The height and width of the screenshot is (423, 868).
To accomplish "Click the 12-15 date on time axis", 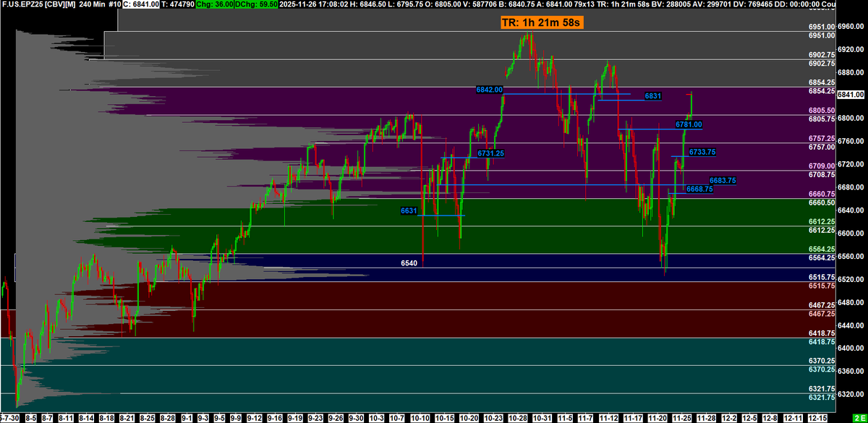I will (818, 418).
